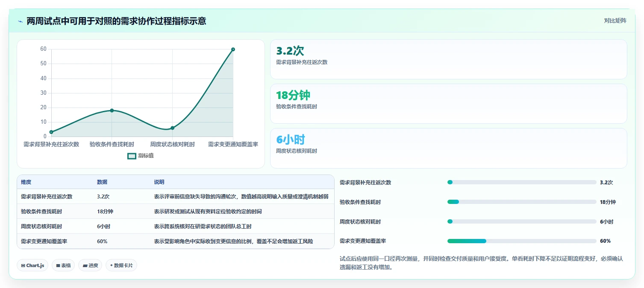The height and width of the screenshot is (288, 644).
Task: Click the 周度状态核对耗时 progress bar
Action: (522, 221)
